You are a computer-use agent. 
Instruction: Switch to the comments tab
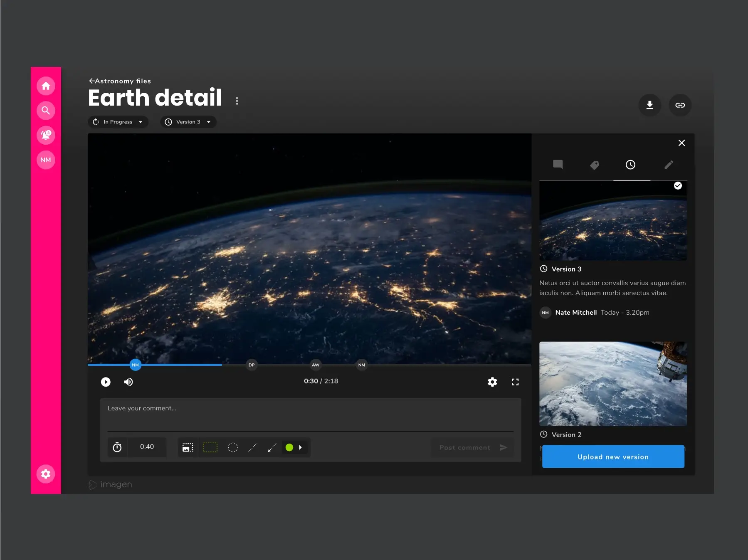(x=558, y=165)
